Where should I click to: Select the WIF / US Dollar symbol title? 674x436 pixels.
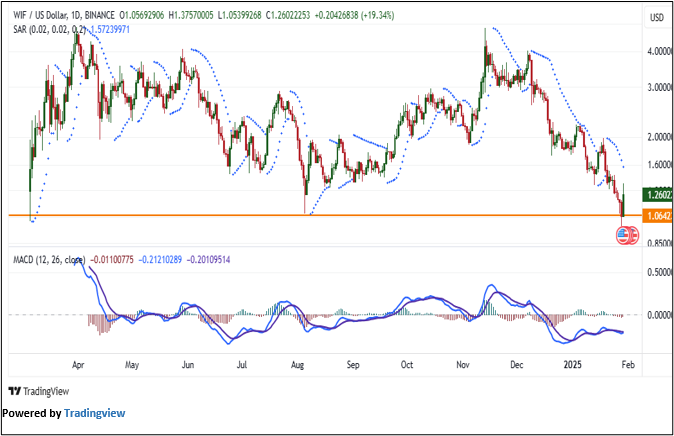[x=40, y=15]
